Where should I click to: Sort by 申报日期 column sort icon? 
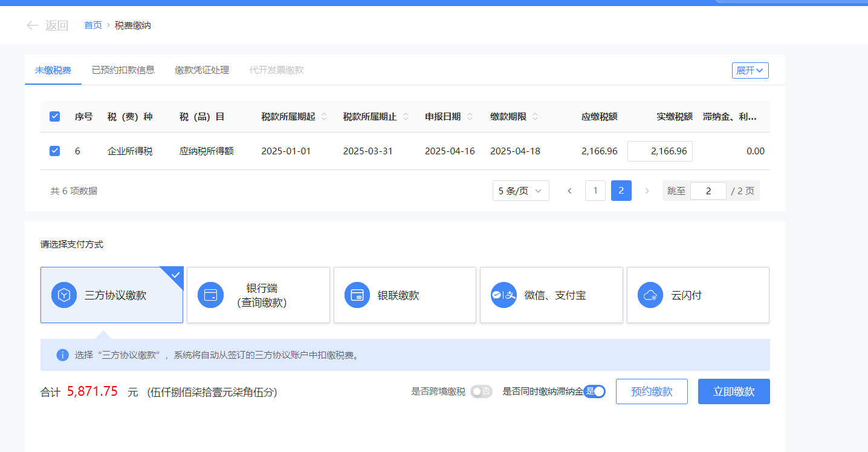[x=470, y=117]
